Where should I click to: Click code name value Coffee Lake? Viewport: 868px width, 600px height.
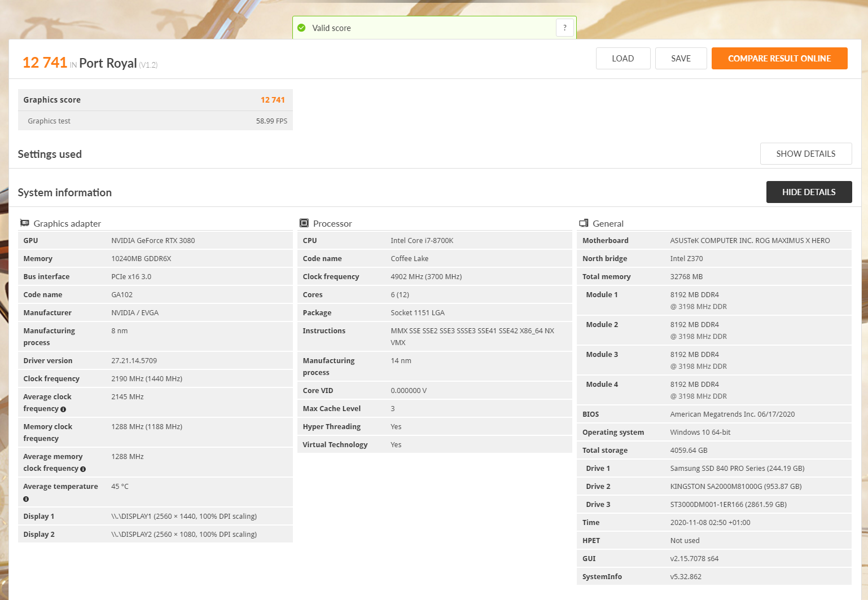tap(410, 258)
